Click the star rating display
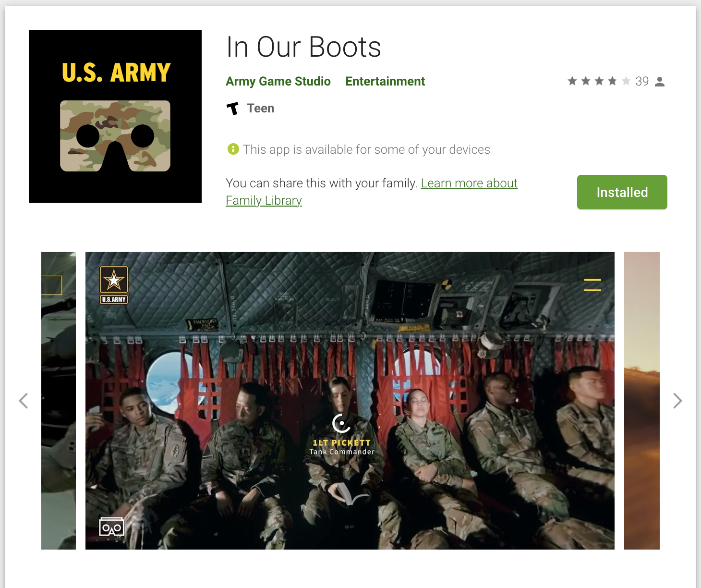Screen dimensions: 701x588 (x=599, y=81)
